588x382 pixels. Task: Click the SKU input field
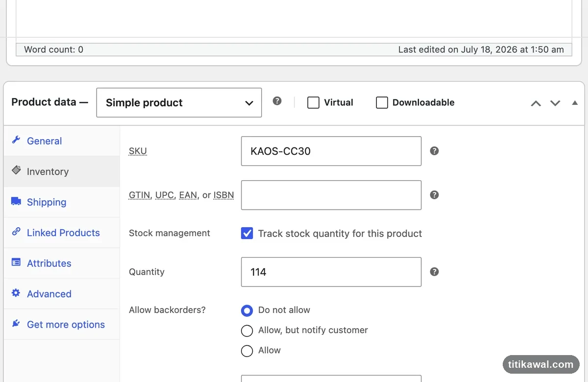(x=331, y=151)
